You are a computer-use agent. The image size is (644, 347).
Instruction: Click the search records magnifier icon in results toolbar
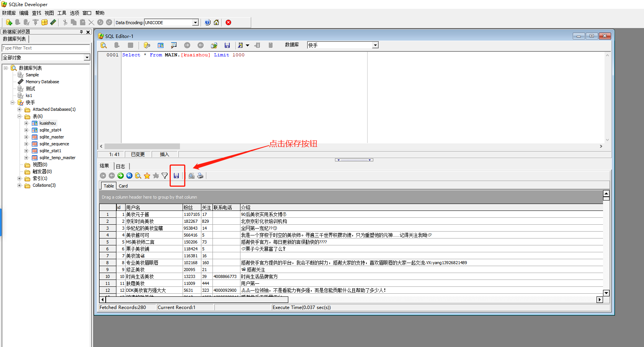pyautogui.click(x=138, y=176)
